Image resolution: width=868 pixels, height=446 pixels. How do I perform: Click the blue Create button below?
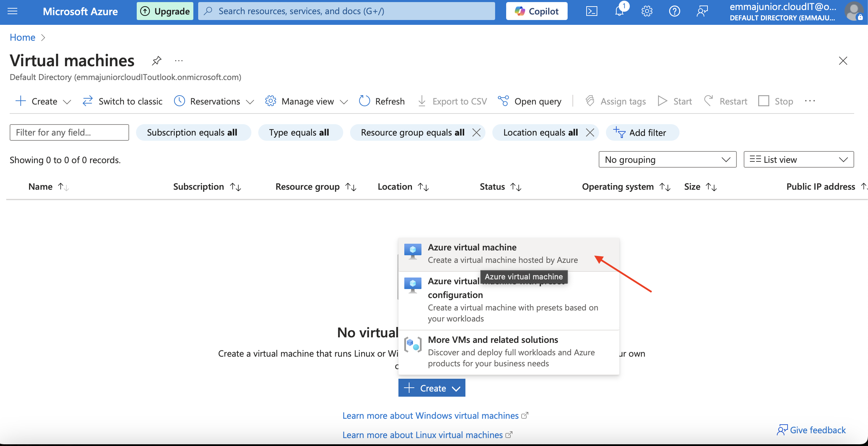432,388
